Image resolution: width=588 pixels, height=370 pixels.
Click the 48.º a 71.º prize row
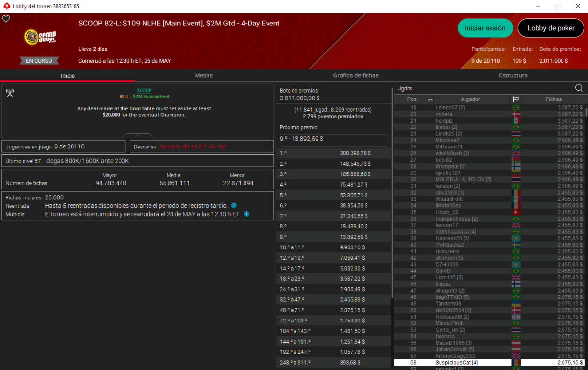click(333, 310)
